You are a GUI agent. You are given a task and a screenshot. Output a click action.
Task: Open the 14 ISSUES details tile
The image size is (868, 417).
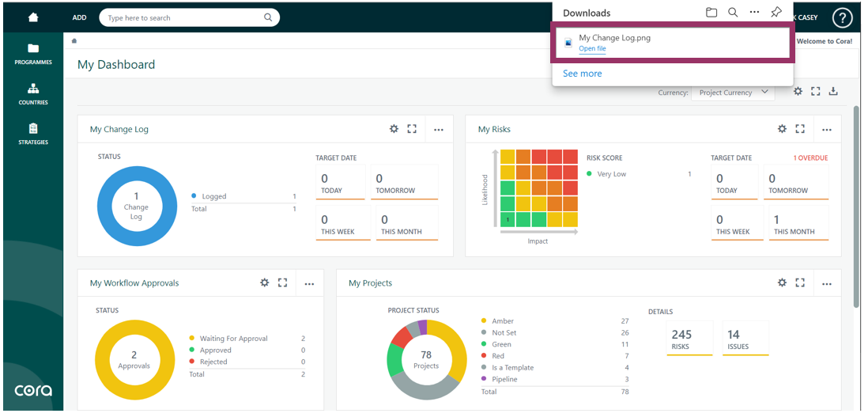[x=745, y=339]
